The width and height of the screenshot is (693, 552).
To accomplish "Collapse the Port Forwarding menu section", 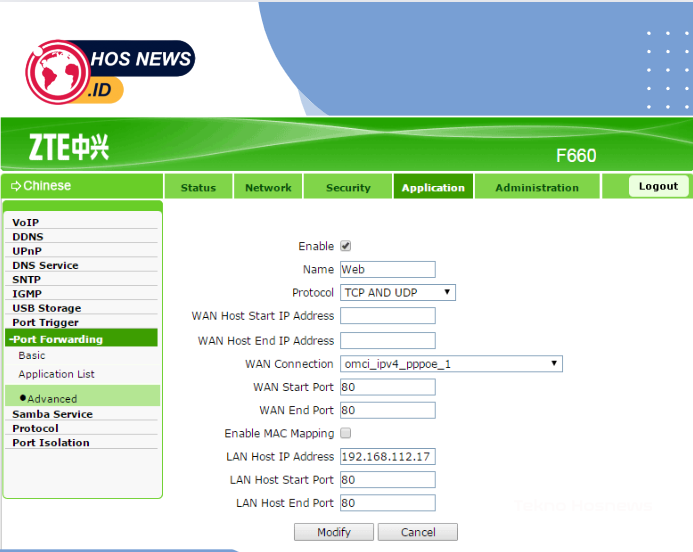I will point(58,339).
